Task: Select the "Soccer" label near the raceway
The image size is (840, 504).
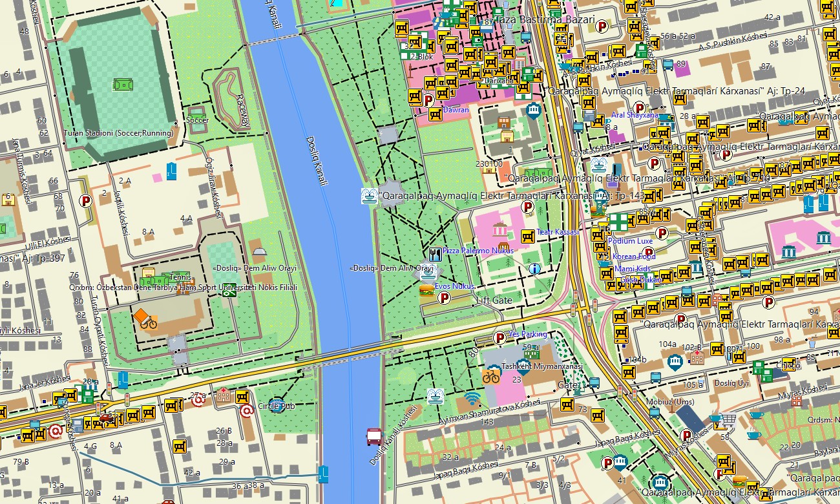Action: (197, 120)
